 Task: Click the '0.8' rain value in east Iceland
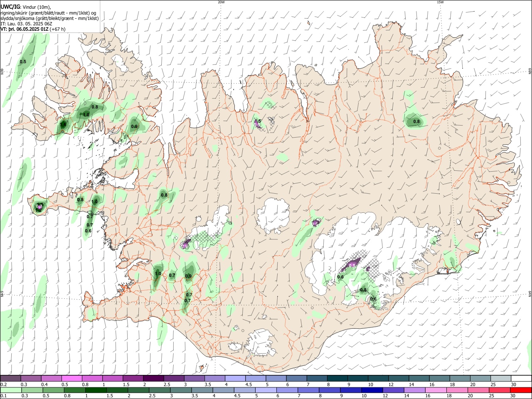[x=416, y=122]
